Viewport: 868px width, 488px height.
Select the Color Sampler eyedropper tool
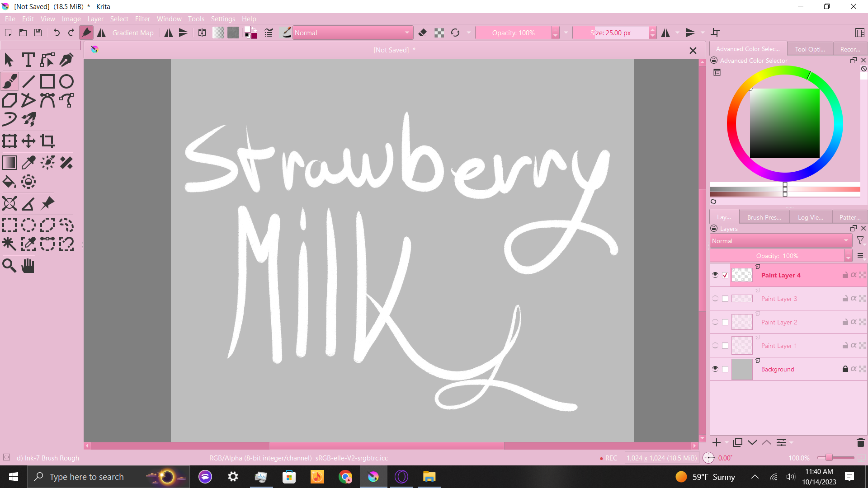(x=28, y=163)
